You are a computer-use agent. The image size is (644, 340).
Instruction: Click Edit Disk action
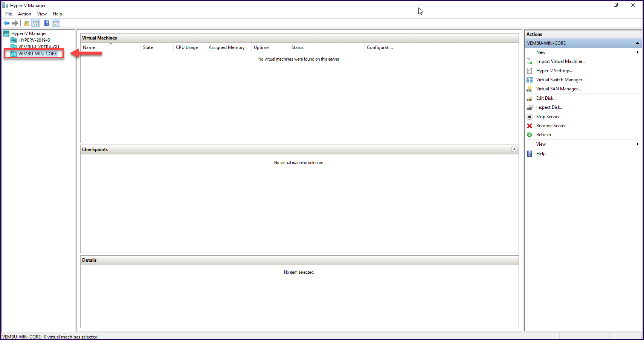click(x=546, y=98)
